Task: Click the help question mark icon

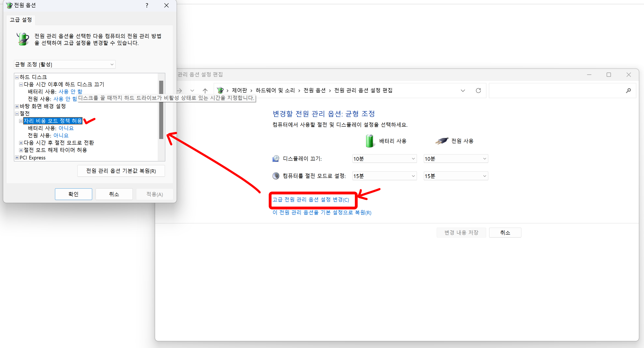Action: [x=147, y=5]
